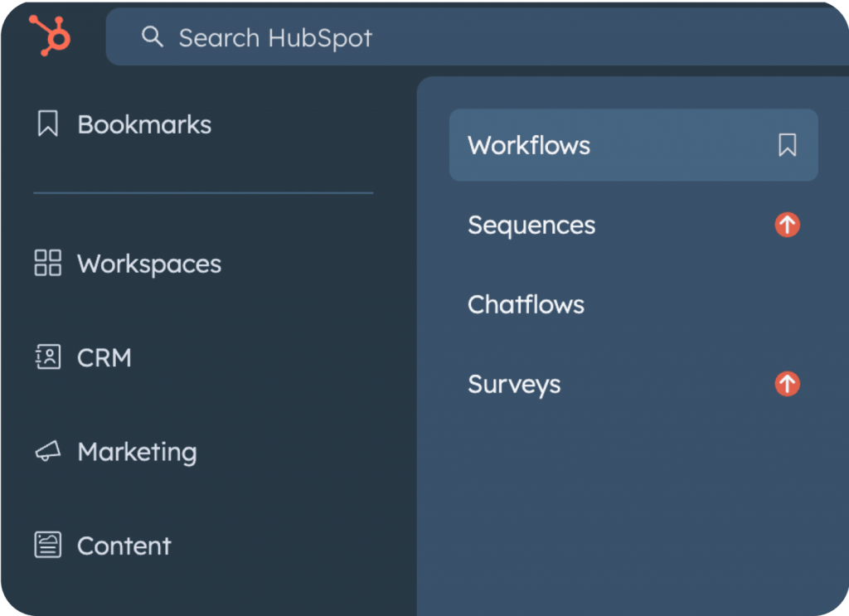This screenshot has width=849, height=616.
Task: Toggle the bookmark on Workflows
Action: (x=788, y=145)
